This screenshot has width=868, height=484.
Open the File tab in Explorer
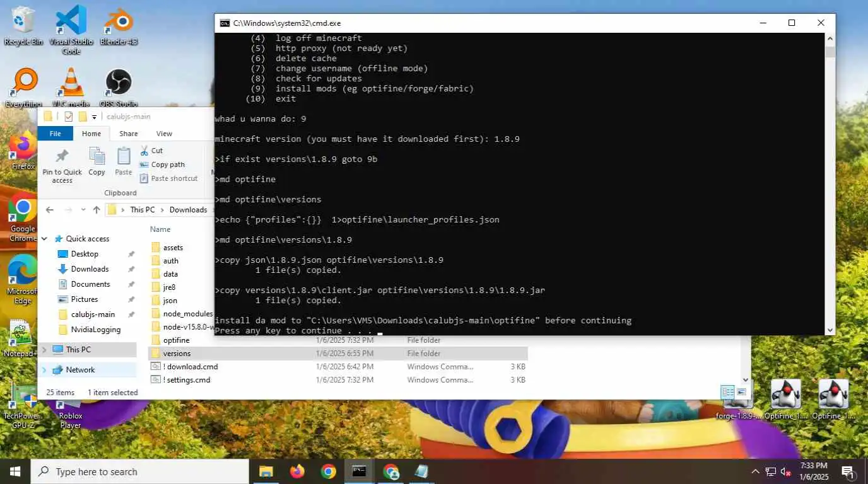[x=56, y=134]
